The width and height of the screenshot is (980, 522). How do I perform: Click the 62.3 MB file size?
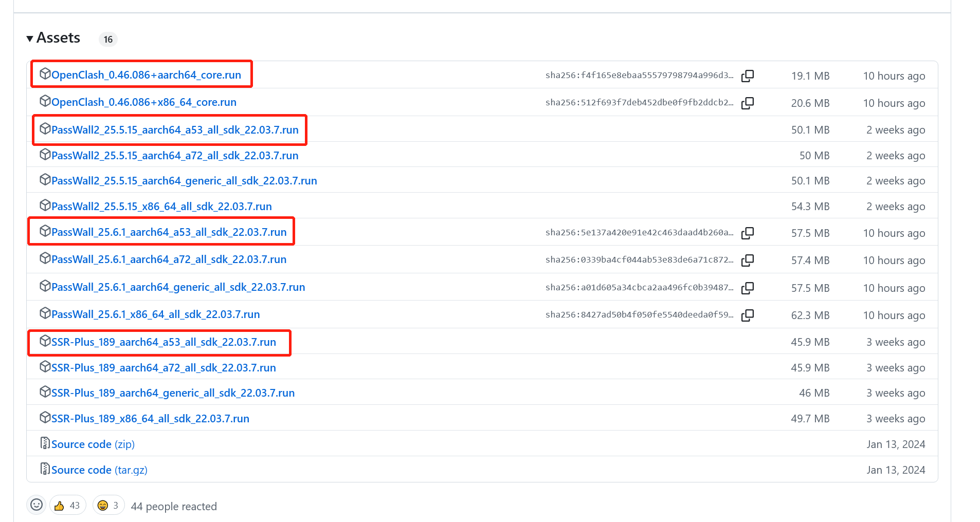coord(810,315)
